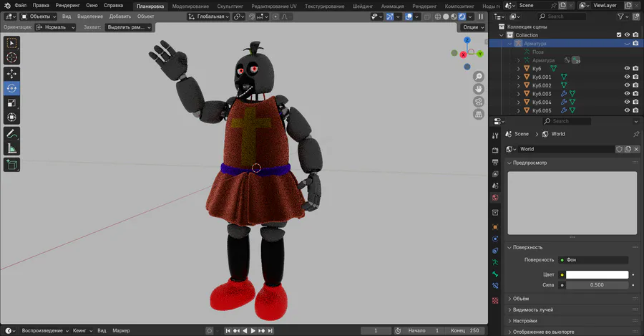Screen dimensions: 644x336
Task: Disable Куб.005 in renders
Action: (x=636, y=110)
